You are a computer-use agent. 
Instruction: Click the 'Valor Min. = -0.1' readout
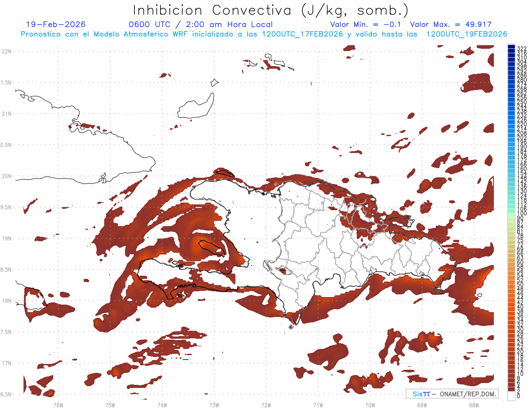(x=367, y=24)
